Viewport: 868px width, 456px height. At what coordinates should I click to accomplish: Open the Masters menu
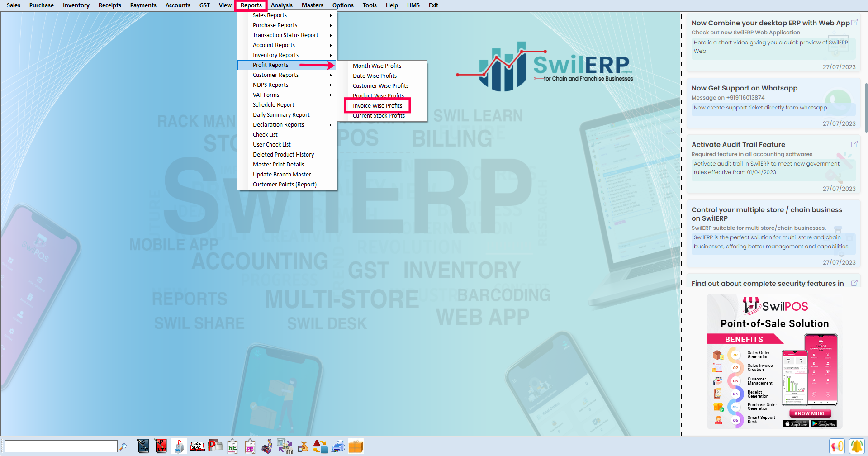[x=313, y=5]
